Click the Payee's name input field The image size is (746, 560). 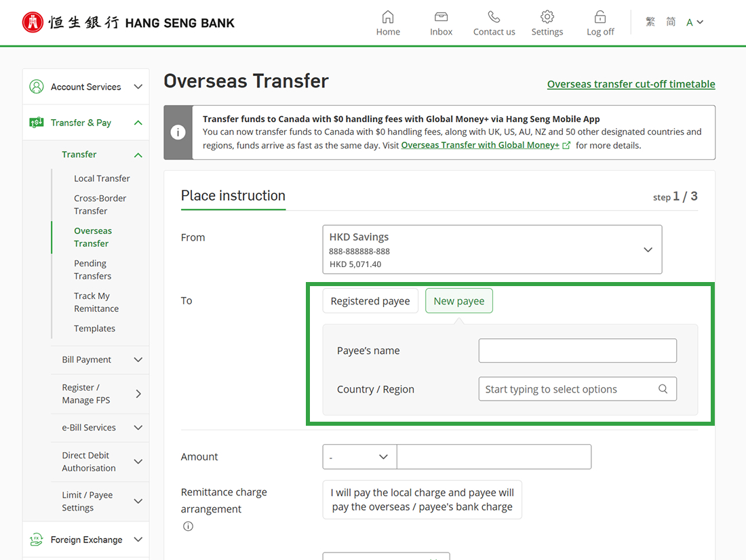tap(577, 351)
